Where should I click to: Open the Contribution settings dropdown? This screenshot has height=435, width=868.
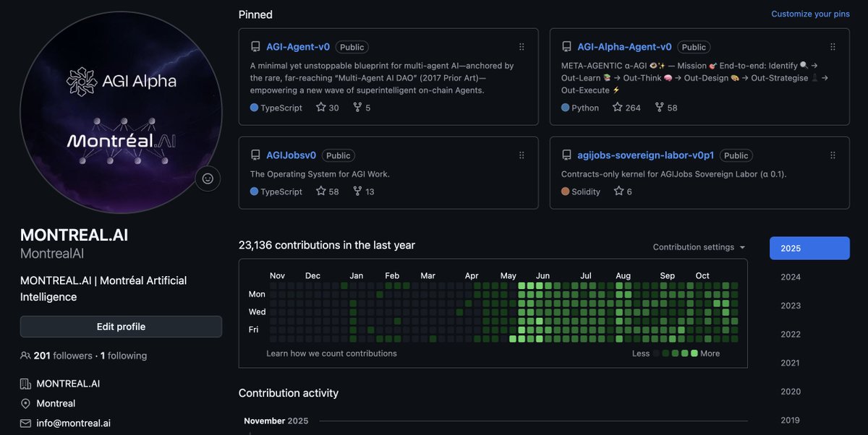tap(698, 246)
